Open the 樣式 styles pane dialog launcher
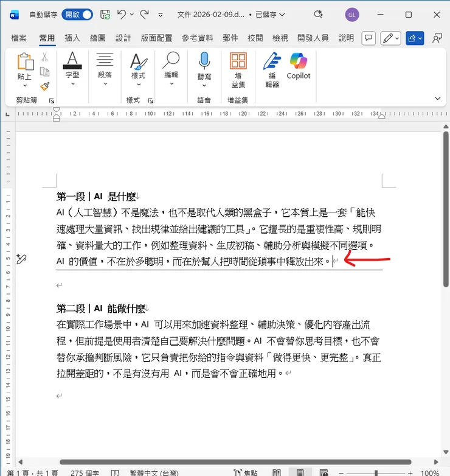This screenshot has width=450, height=476. (x=150, y=100)
